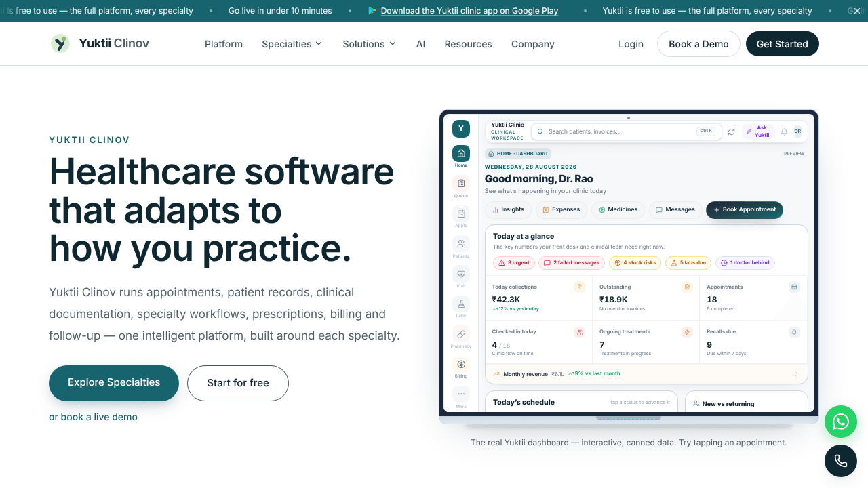The image size is (868, 488).
Task: Click the floating phone call button
Action: pyautogui.click(x=841, y=461)
